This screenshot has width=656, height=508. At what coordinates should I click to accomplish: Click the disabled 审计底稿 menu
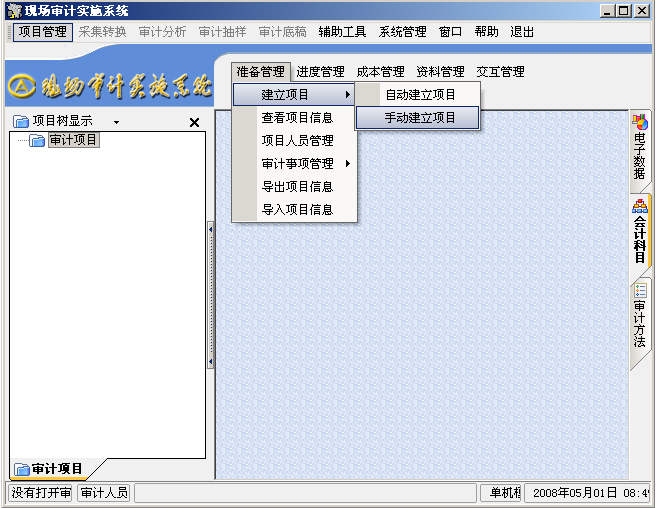click(x=282, y=32)
